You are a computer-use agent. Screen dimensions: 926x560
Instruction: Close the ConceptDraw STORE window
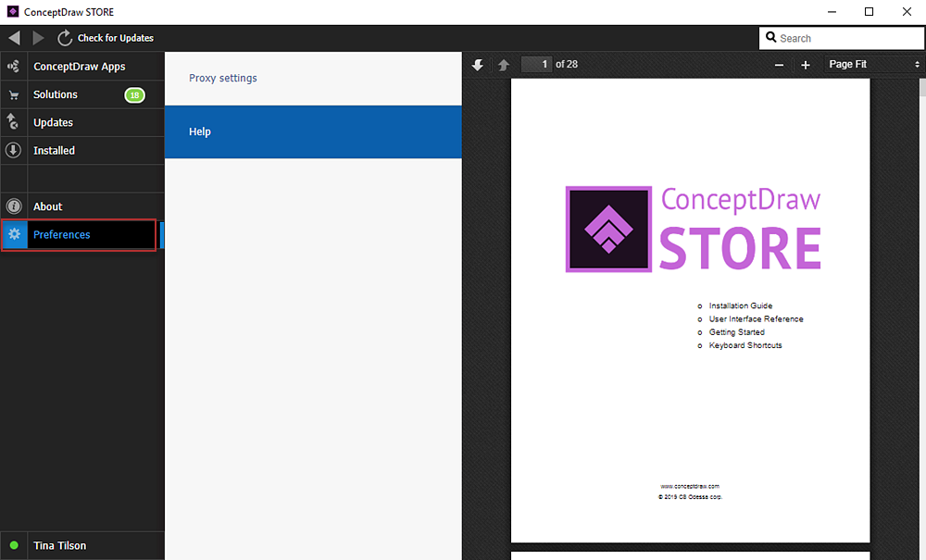907,12
